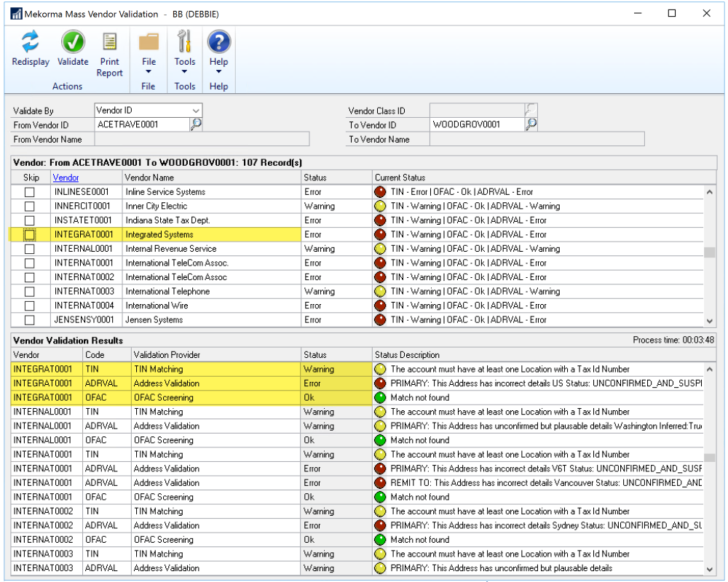This screenshot has height=582, width=728.
Task: Expand the Validate By dropdown
Action: [196, 111]
